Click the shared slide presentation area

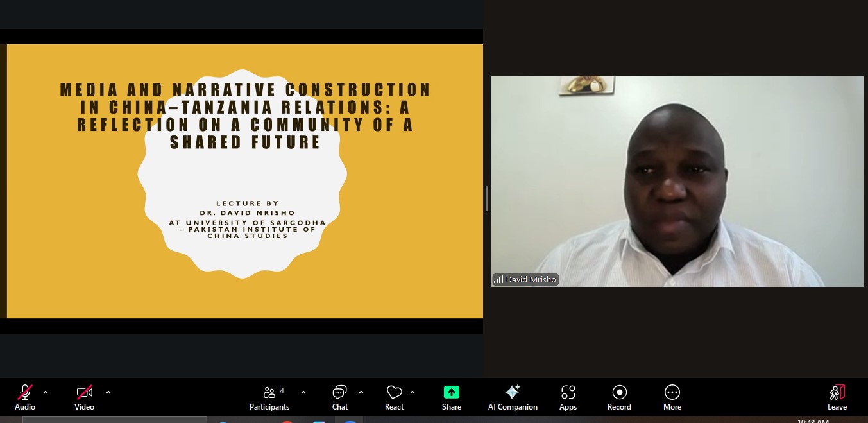244,181
